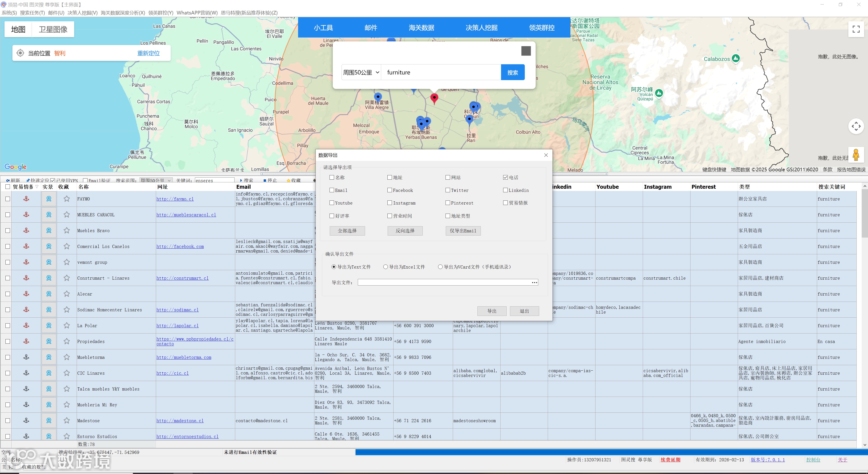Click the trade intelligence anchor icon for FAYMO
This screenshot has height=474, width=868.
click(x=26, y=199)
